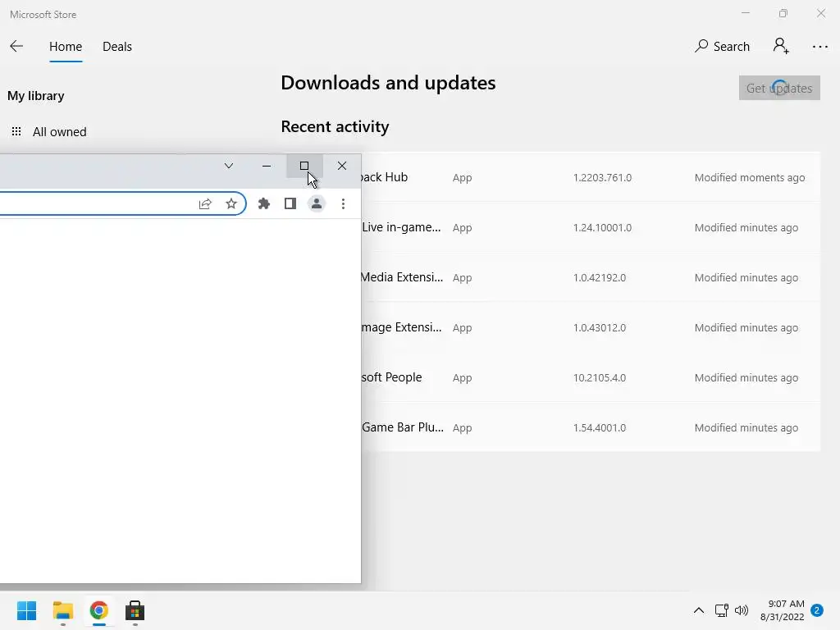Select the Media Extensi... row
Viewport: 840px width, 630px height.
pos(591,277)
